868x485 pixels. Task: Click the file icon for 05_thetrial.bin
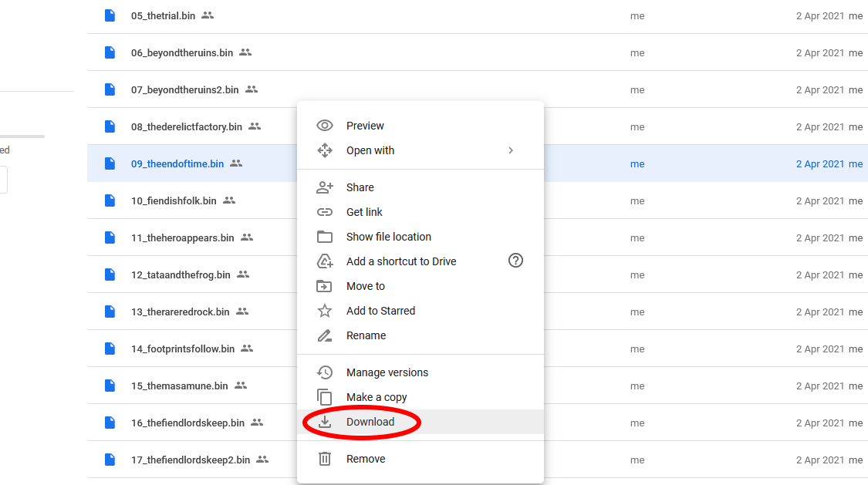(x=110, y=15)
